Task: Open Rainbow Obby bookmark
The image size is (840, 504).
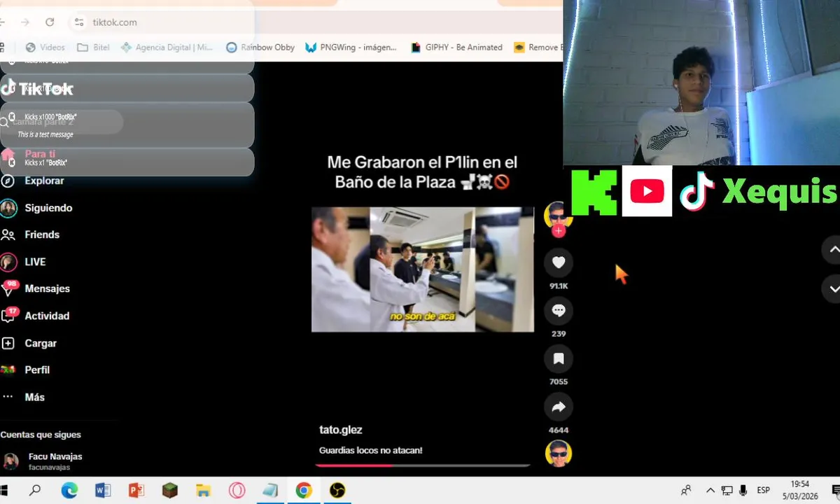Action: 260,48
